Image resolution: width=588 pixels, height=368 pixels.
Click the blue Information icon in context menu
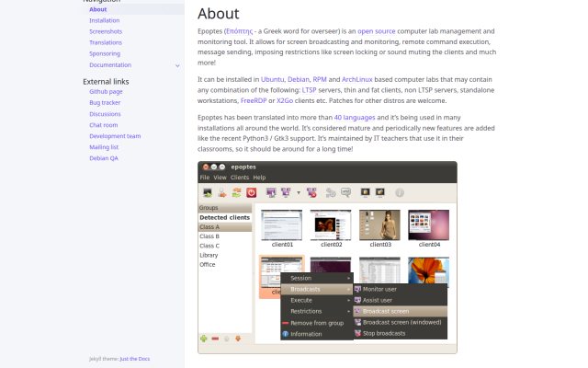pos(286,334)
